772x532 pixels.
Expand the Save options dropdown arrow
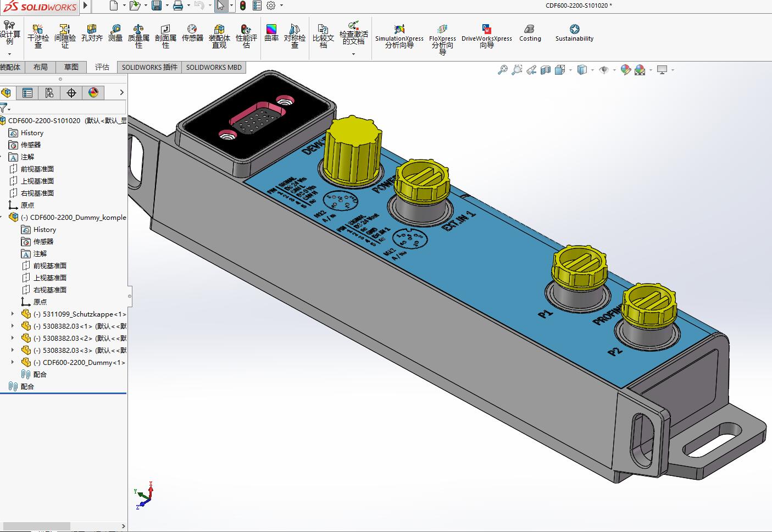click(x=166, y=5)
